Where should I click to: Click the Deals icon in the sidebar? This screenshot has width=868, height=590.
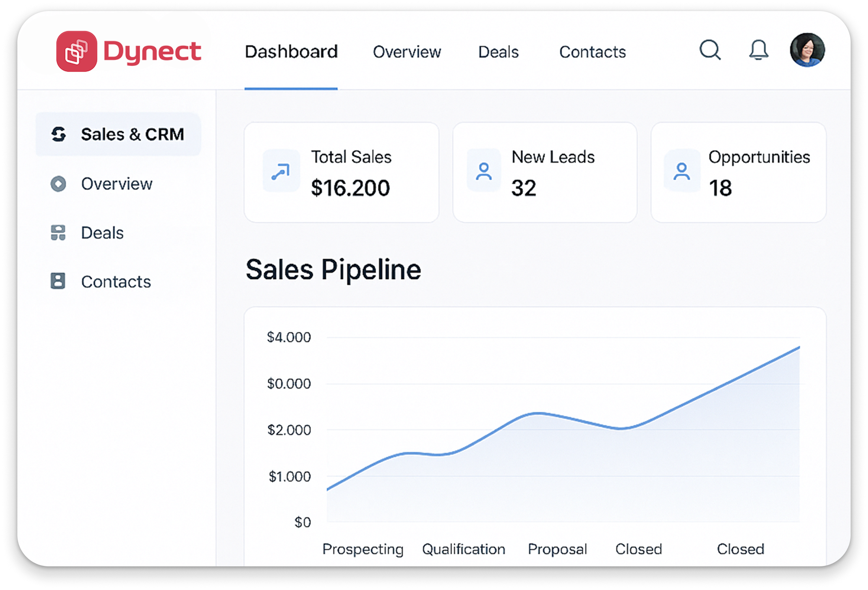click(x=58, y=233)
